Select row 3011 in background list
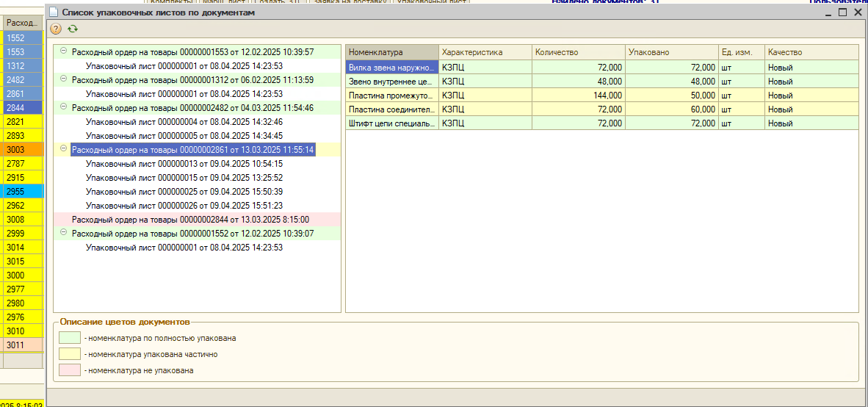This screenshot has height=407, width=868. 23,345
